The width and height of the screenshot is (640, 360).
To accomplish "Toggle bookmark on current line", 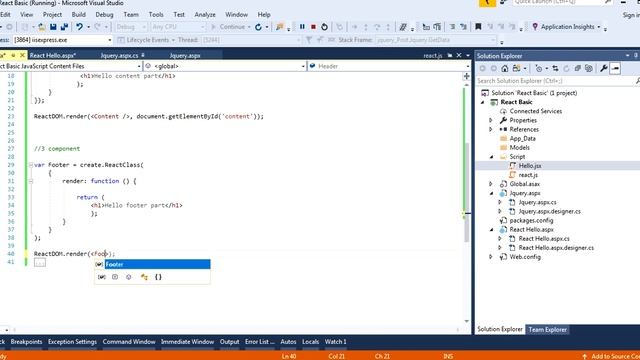I will click(x=478, y=27).
